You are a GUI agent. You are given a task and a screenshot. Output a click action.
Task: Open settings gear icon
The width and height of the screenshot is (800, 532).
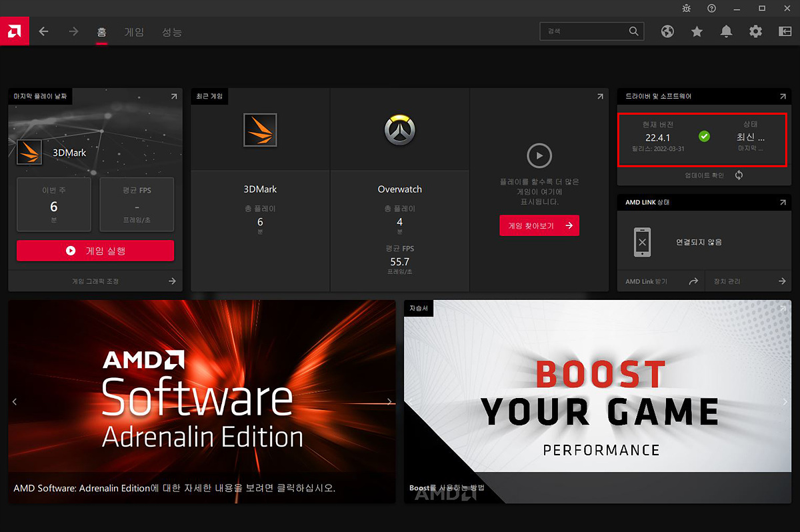click(x=755, y=31)
